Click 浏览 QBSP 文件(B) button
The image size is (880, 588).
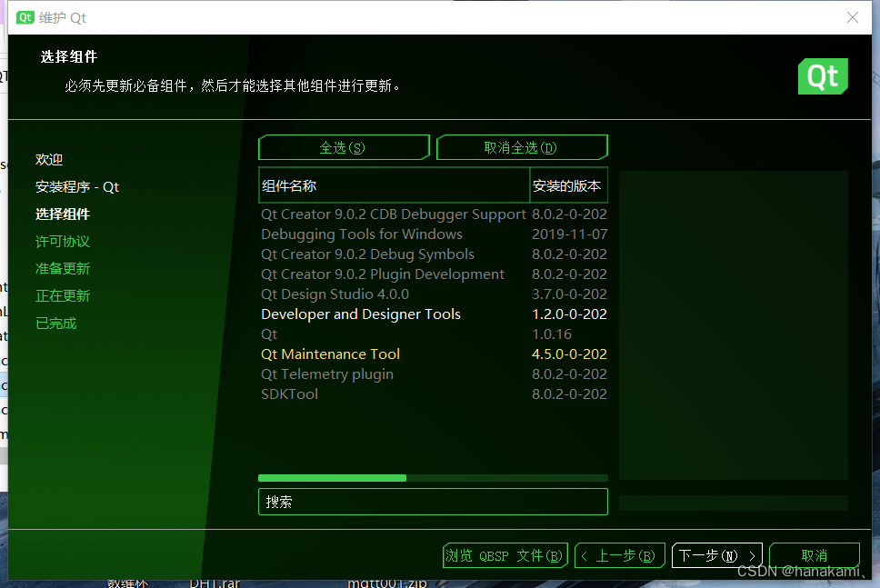(505, 555)
